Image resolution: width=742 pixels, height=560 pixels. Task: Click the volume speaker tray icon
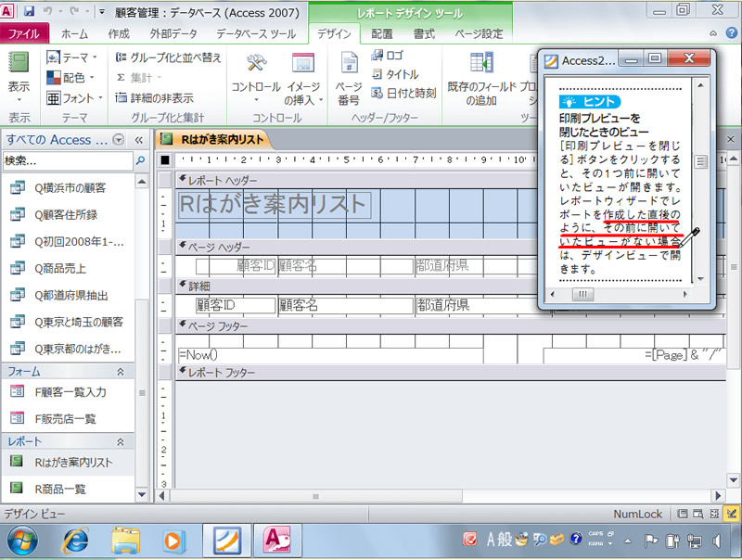tap(717, 541)
